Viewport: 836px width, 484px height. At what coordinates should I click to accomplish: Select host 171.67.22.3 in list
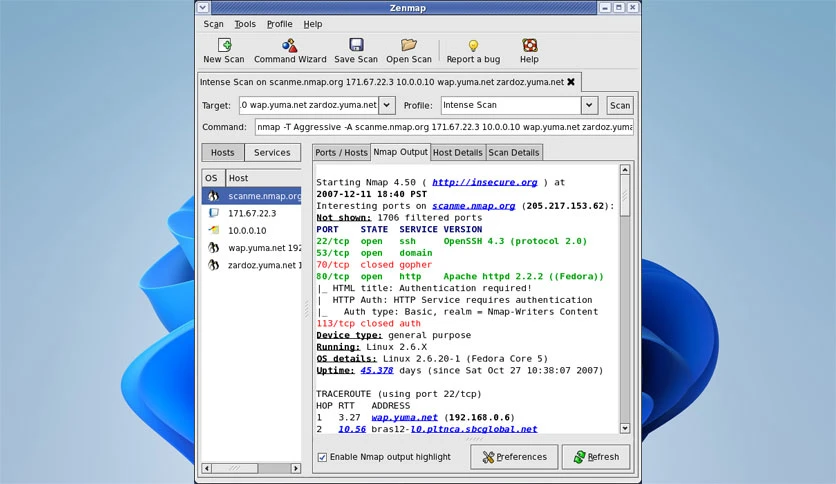point(252,213)
